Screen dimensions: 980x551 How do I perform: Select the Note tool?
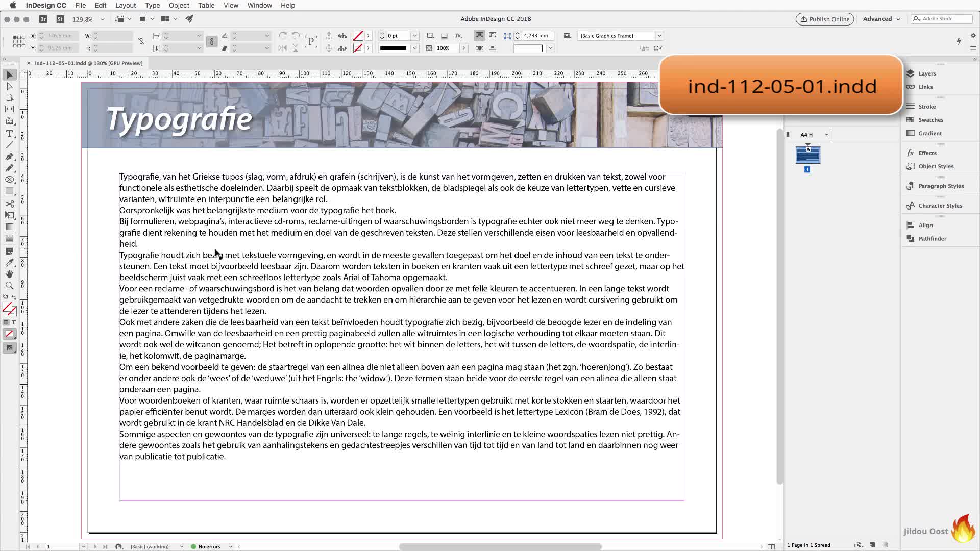click(9, 251)
